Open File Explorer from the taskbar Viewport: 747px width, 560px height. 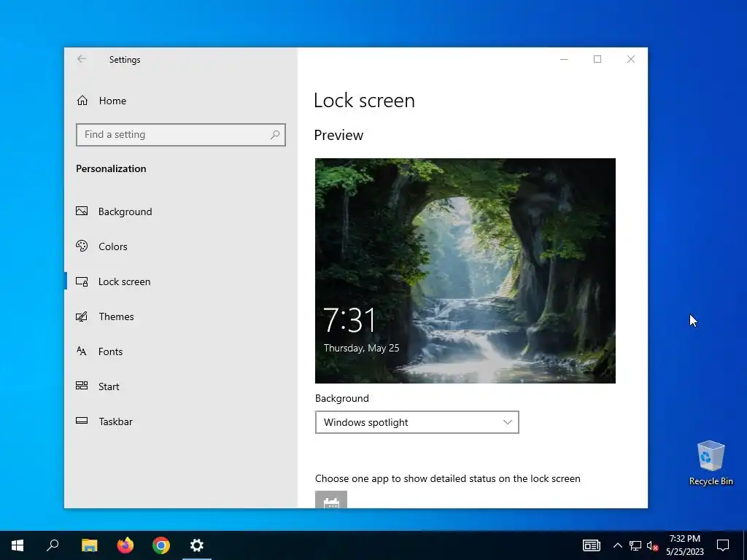pos(90,545)
